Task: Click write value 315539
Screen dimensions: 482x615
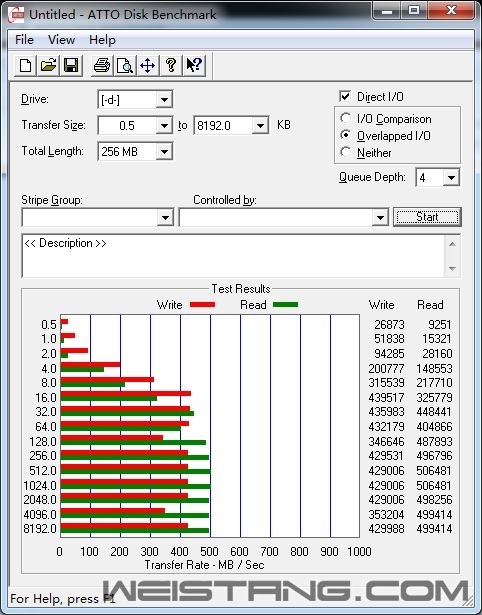Action: tap(386, 382)
